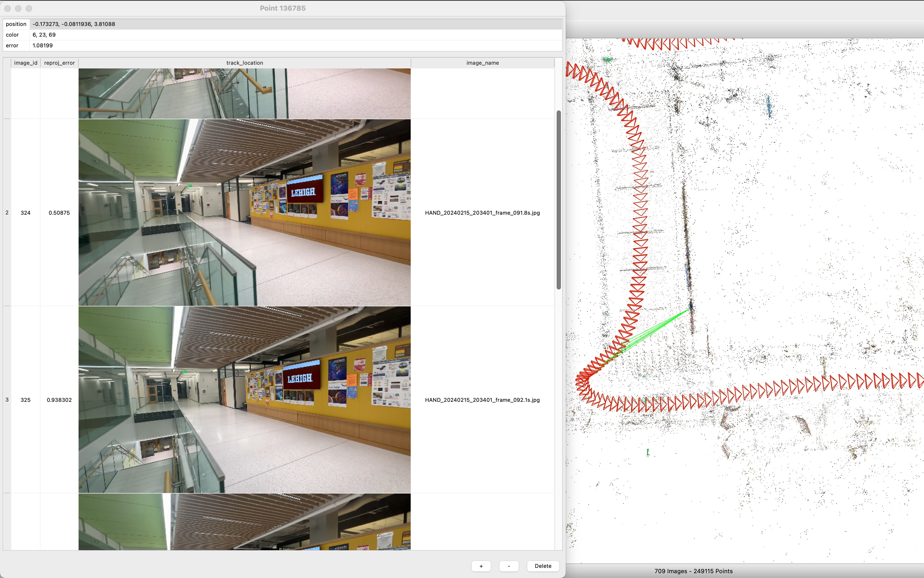
Task: Select row 2 via its row header
Action: tap(7, 213)
